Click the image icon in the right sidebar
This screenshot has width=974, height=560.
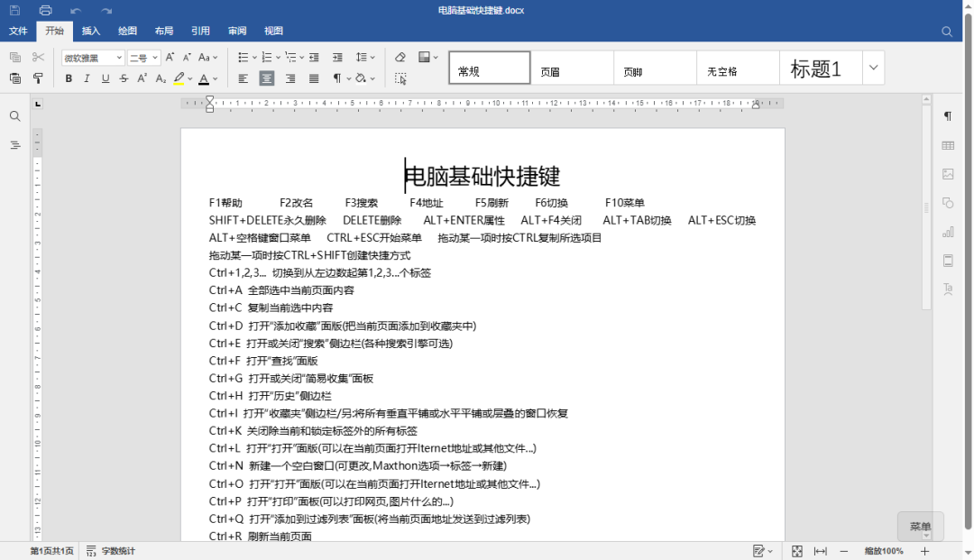coord(949,175)
